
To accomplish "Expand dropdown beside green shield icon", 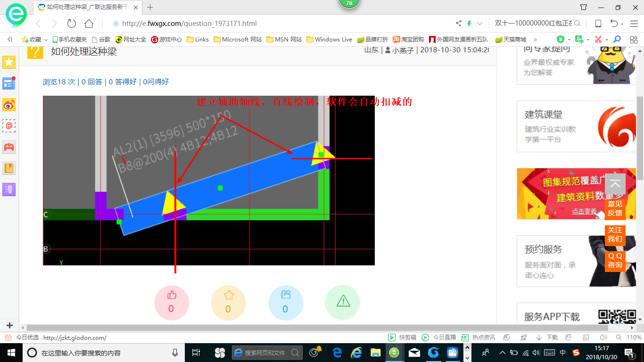I will [569, 40].
